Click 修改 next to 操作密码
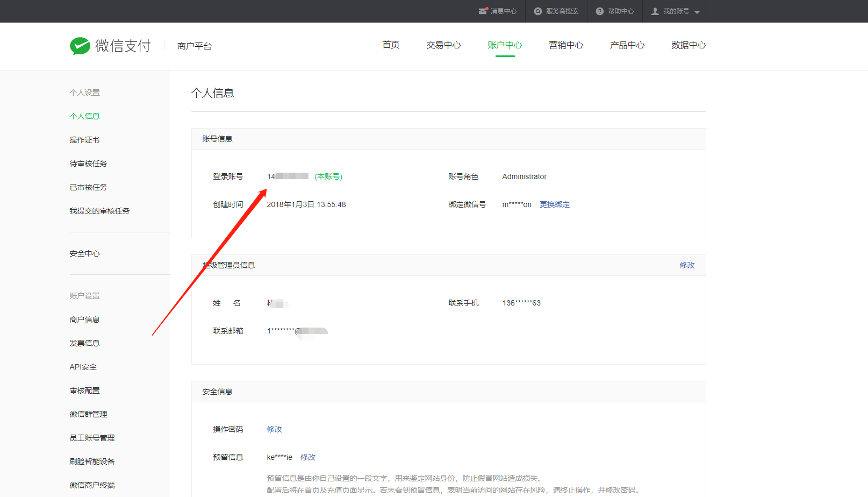The width and height of the screenshot is (868, 497). point(274,429)
